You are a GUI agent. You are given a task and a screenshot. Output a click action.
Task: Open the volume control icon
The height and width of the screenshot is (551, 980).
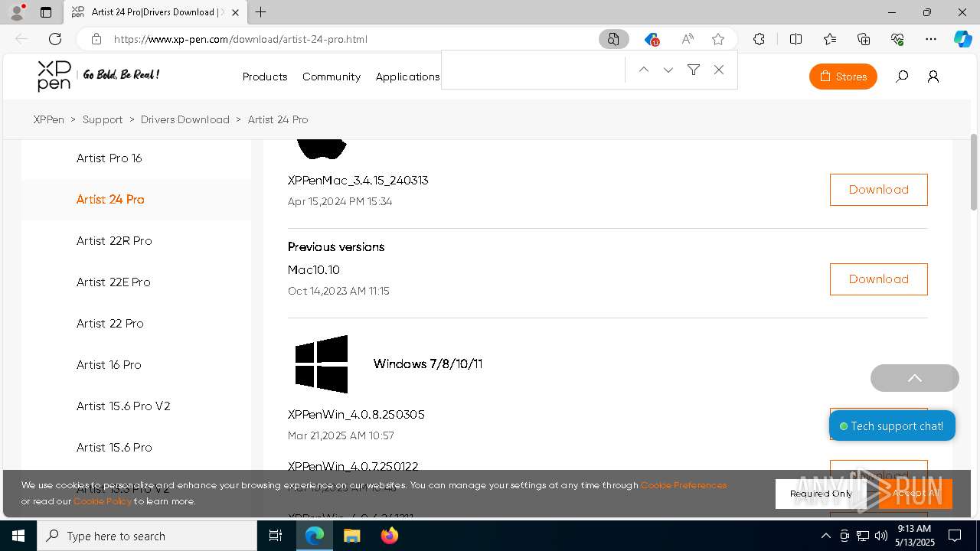pyautogui.click(x=880, y=536)
